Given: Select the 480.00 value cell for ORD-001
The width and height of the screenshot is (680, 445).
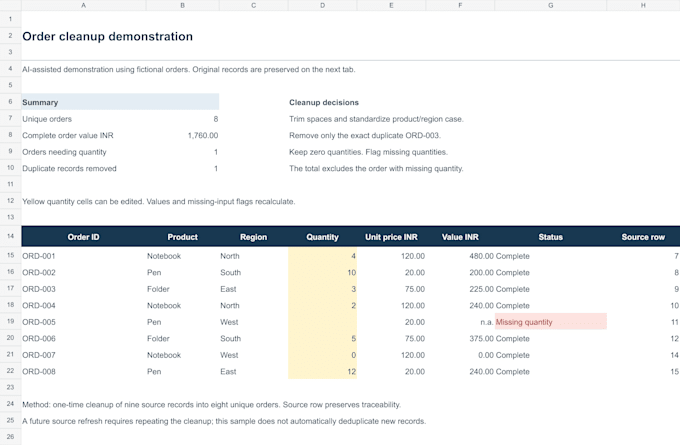Looking at the screenshot, I should pos(460,256).
